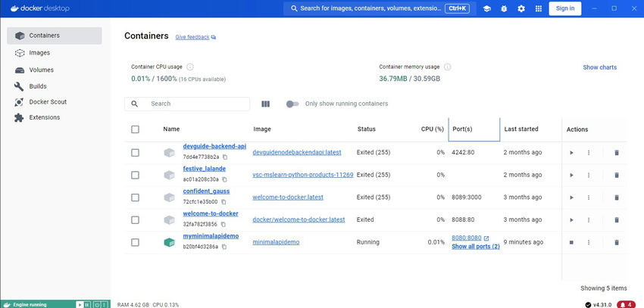Viewport: 644px width, 308px height.
Task: Open Docker Desktop settings gear
Action: tap(521, 8)
